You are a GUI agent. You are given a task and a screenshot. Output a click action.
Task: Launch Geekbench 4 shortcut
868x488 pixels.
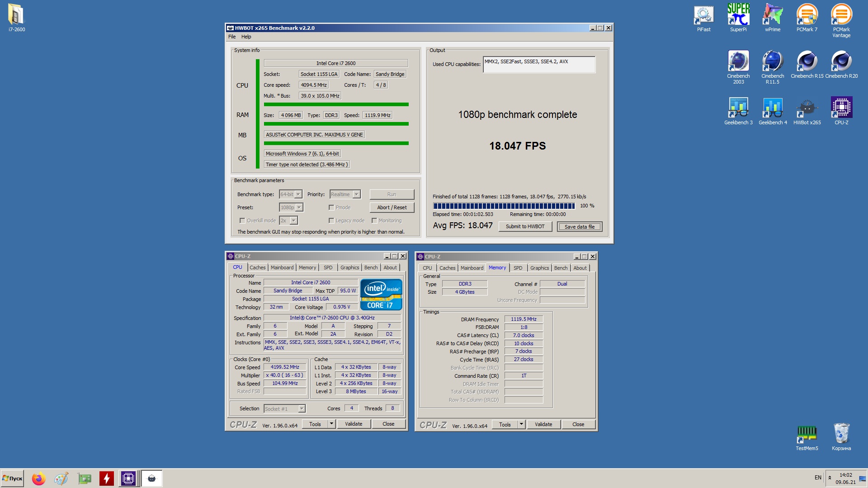(773, 111)
